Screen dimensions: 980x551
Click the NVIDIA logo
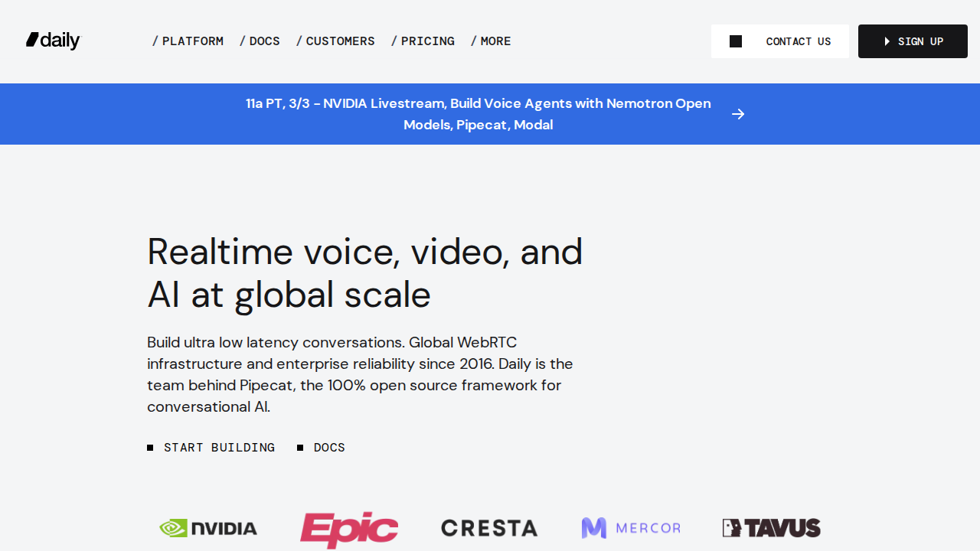pos(208,528)
